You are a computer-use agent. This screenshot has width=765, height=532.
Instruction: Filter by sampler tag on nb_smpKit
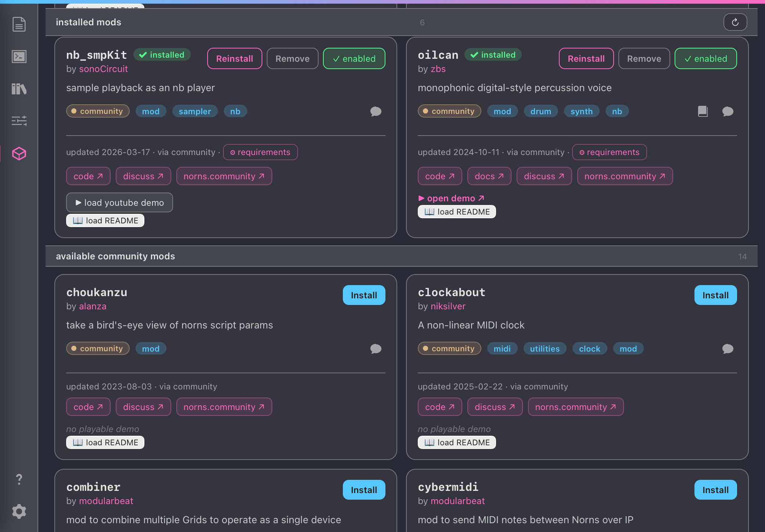[195, 111]
